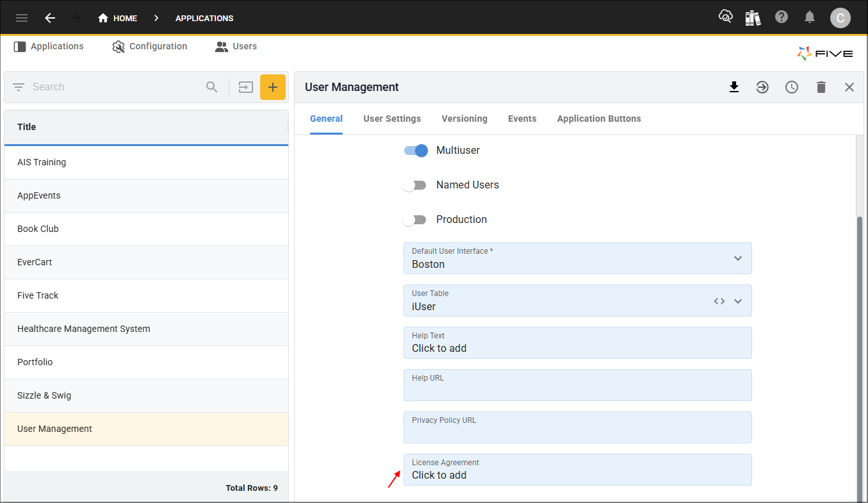Click the help question mark icon

(x=782, y=17)
